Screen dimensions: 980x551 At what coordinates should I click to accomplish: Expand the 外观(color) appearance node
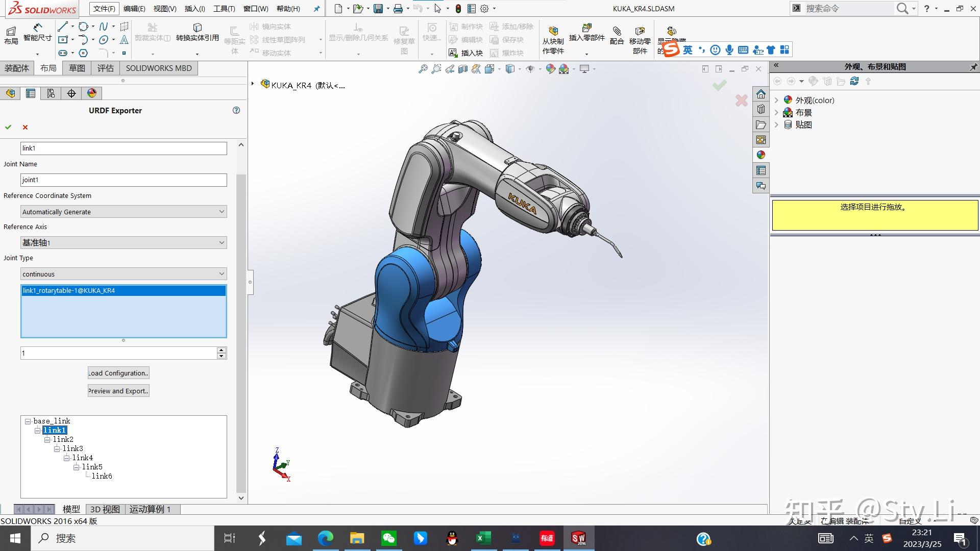776,100
